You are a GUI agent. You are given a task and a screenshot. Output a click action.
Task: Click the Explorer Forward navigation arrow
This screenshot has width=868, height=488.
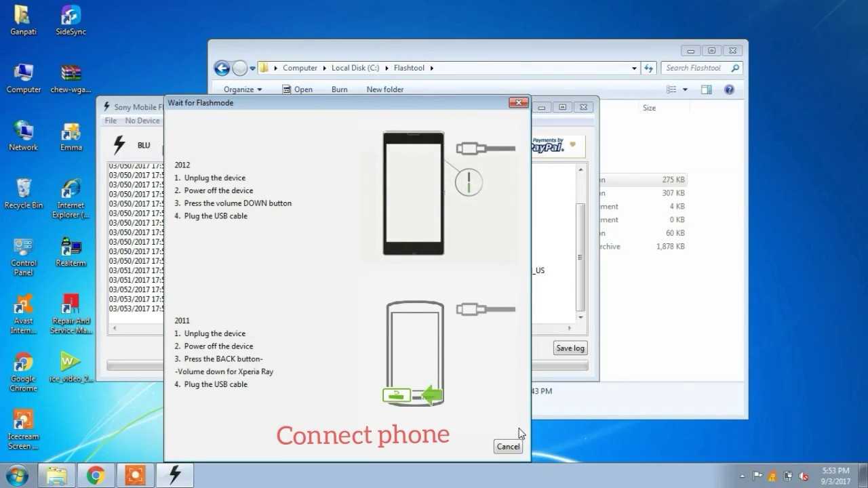click(239, 68)
